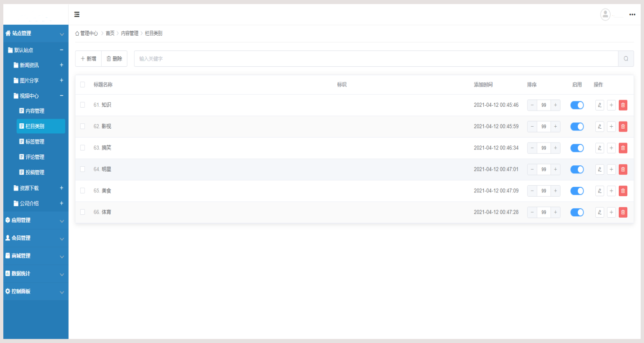This screenshot has width=644, height=343.
Task: Click the 管理中心 home icon in breadcrumb
Action: [78, 33]
